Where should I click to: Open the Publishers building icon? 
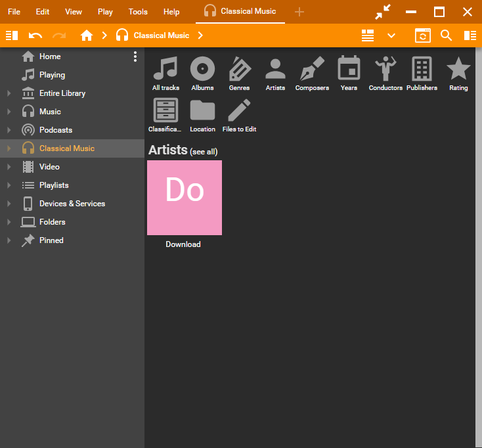click(x=422, y=68)
